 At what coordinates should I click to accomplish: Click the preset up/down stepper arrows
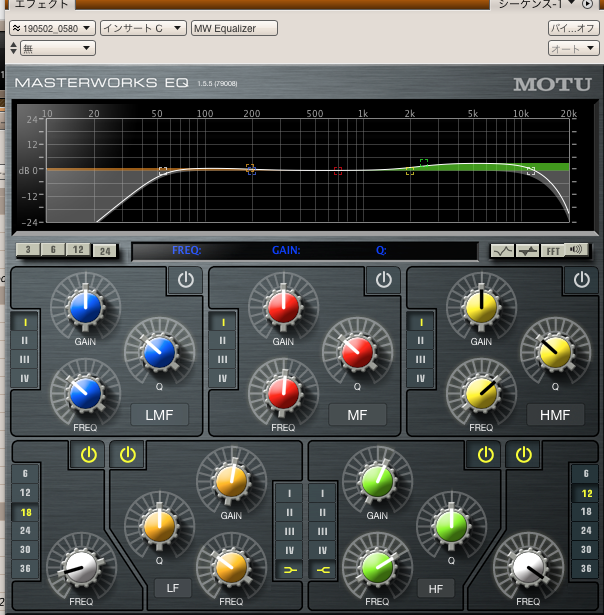(14, 48)
